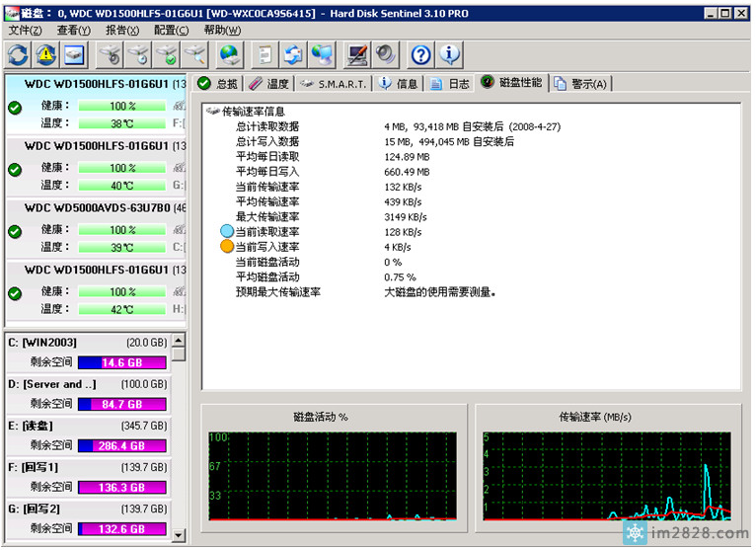The width and height of the screenshot is (756, 550).
Task: Click the volume list scroll down arrow
Action: click(x=179, y=534)
